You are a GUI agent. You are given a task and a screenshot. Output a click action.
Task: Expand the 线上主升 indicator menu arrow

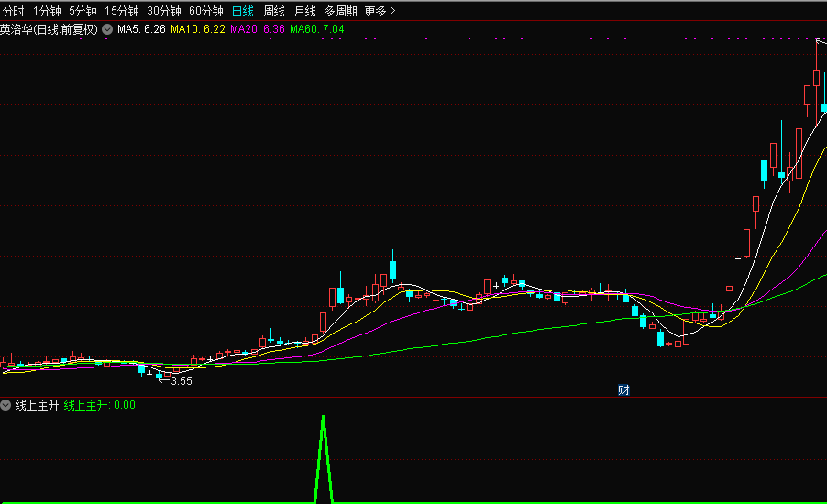click(6, 404)
